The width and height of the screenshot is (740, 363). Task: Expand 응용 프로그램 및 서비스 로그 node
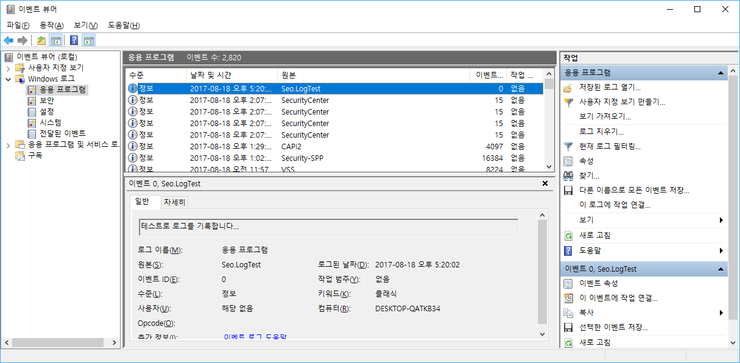8,144
